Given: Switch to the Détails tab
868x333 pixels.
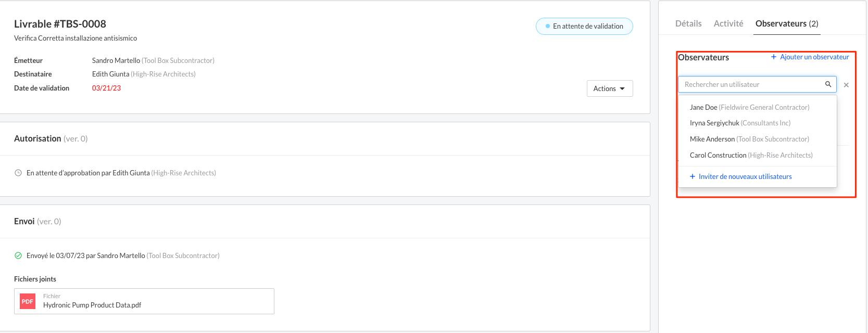Looking at the screenshot, I should (x=688, y=23).
